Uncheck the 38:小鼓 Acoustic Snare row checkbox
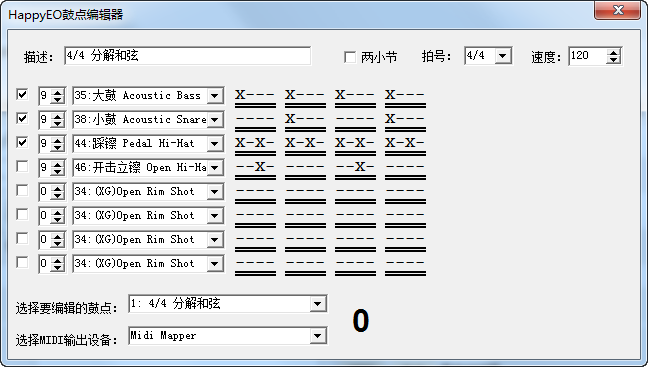 click(22, 119)
